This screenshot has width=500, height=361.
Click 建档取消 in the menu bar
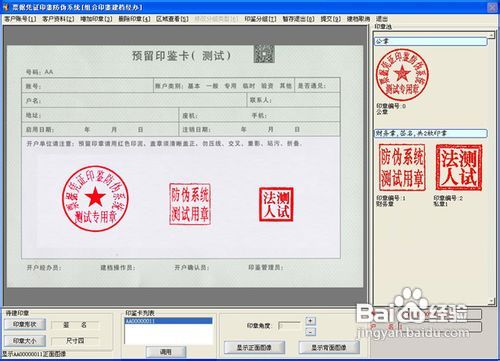pos(358,19)
